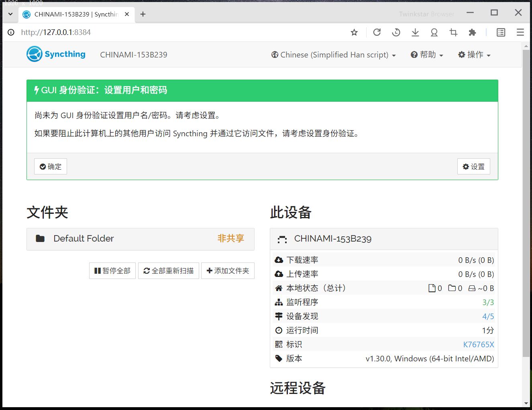Screen dimensions: 532x410
Task: Open the reader sidebar panel icon
Action: click(501, 33)
